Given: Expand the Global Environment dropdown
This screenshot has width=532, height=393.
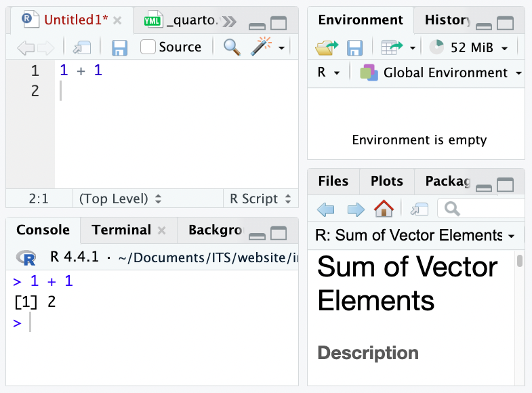Looking at the screenshot, I should point(444,73).
